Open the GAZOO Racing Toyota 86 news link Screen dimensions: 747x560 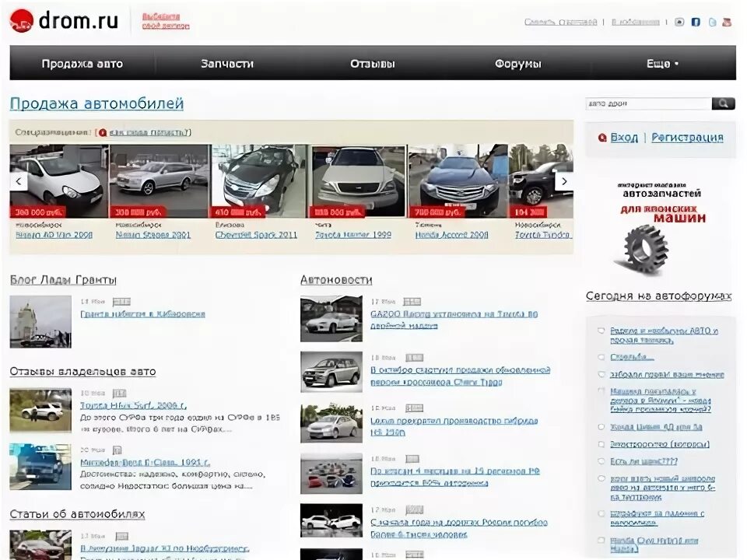click(x=454, y=320)
